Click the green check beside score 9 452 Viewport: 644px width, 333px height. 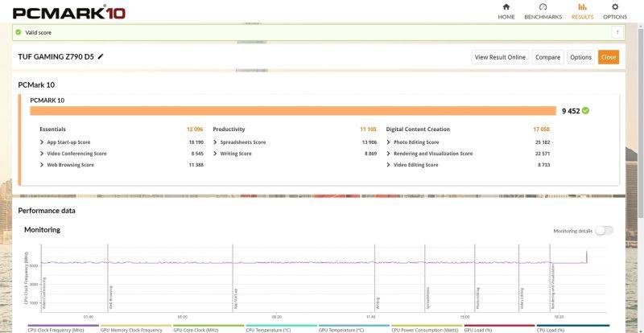click(585, 110)
